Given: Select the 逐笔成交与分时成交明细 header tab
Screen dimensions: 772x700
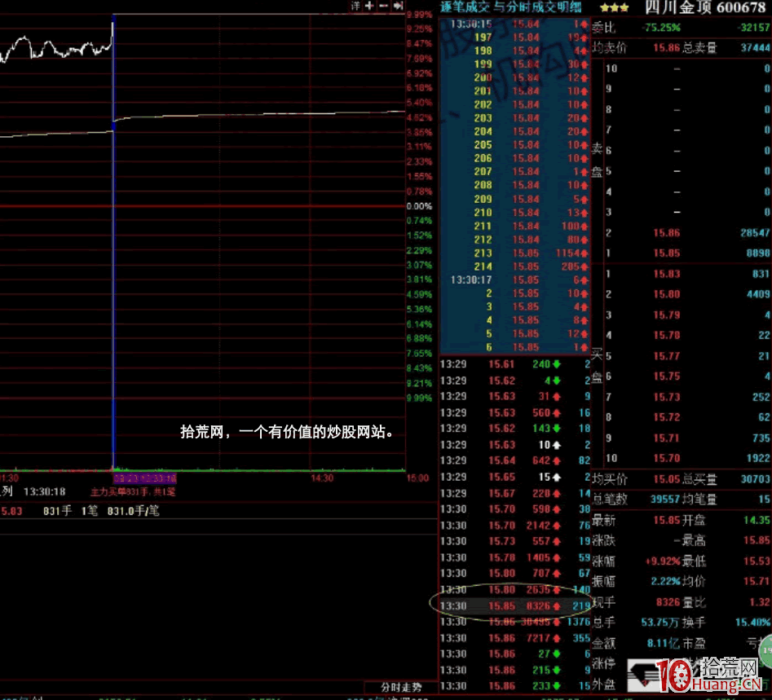Looking at the screenshot, I should point(510,7).
